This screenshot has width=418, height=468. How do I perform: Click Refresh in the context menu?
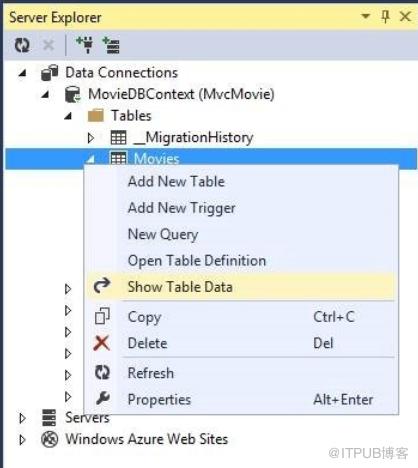tap(151, 373)
